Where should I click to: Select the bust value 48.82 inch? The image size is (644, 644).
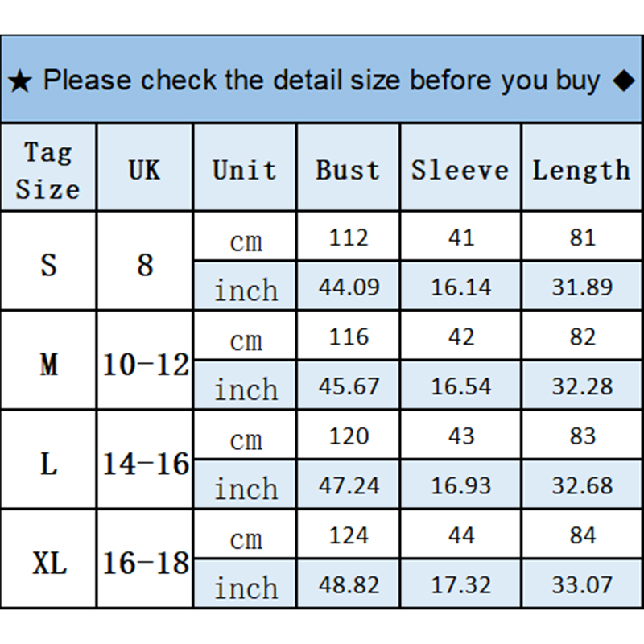[x=349, y=584]
